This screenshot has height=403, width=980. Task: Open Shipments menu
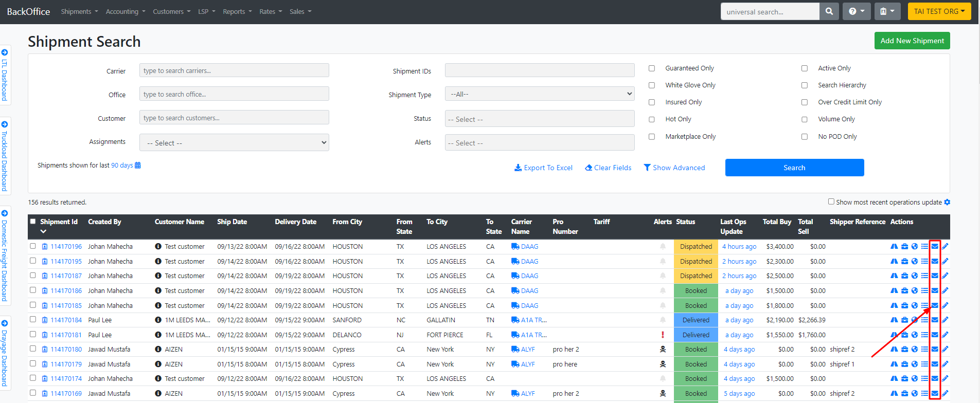pos(79,11)
